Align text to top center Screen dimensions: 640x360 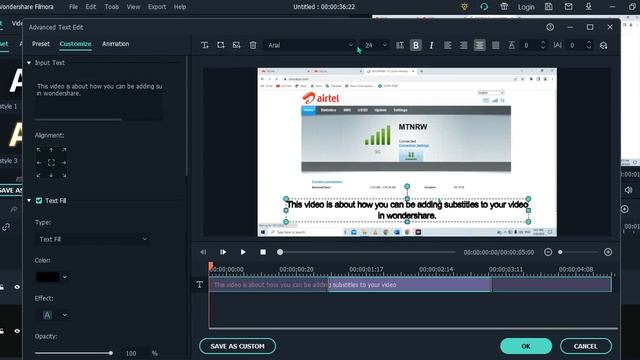(x=51, y=150)
